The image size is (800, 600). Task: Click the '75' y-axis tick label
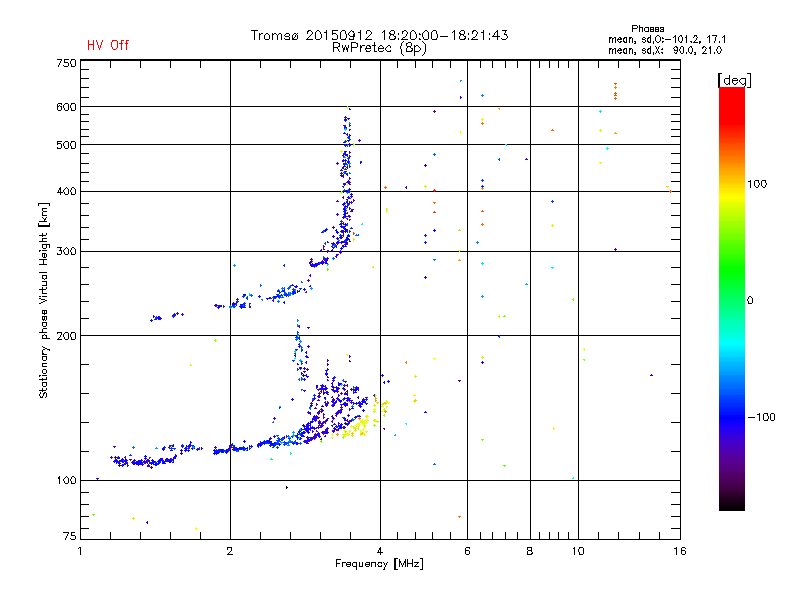pyautogui.click(x=69, y=536)
